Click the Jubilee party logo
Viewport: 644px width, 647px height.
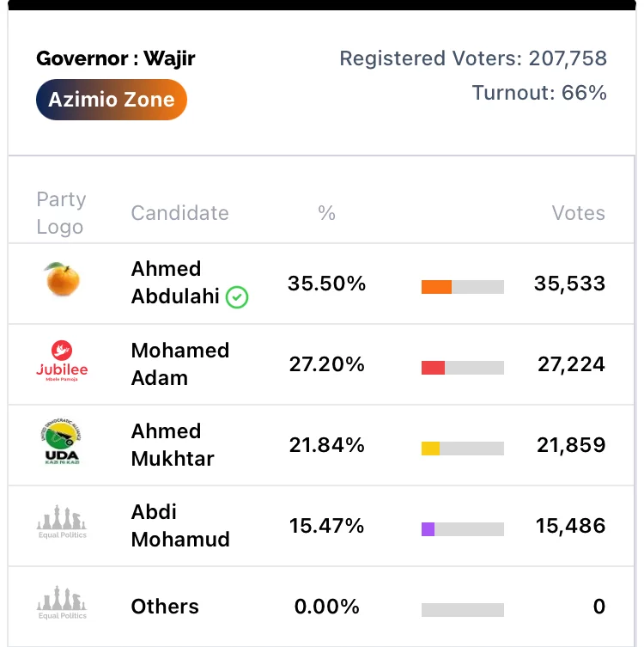[62, 361]
